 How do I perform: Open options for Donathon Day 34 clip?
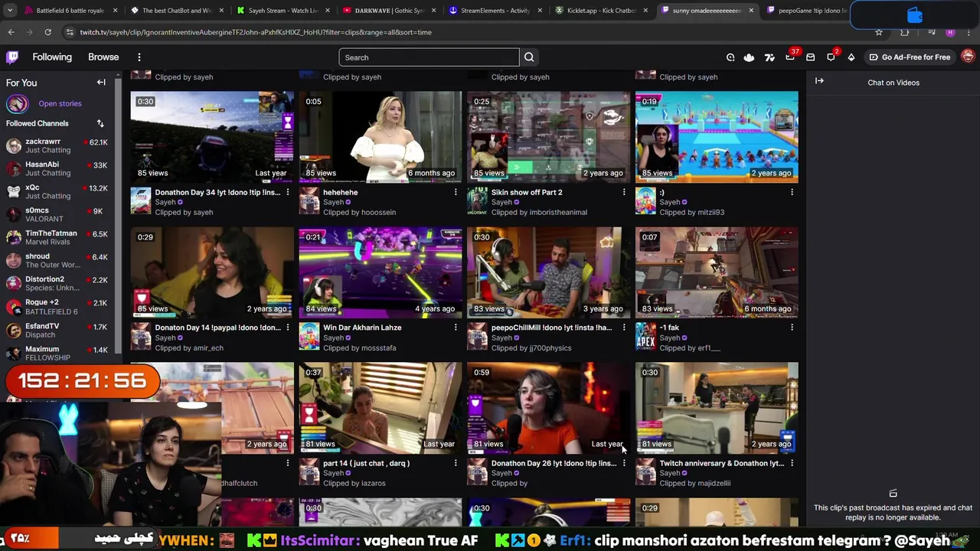point(288,192)
